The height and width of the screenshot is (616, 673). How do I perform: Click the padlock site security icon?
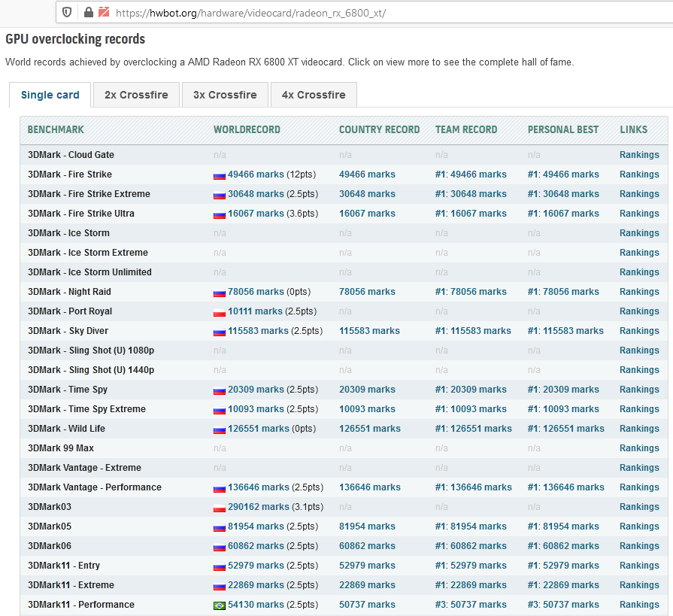(89, 12)
